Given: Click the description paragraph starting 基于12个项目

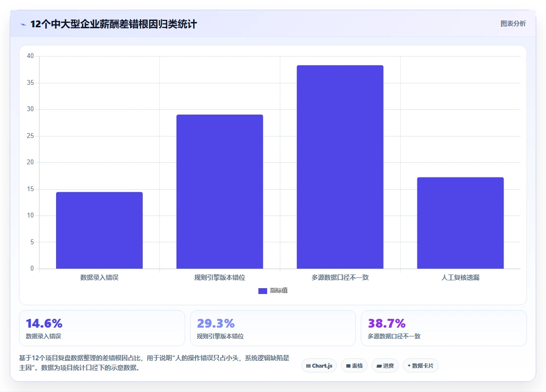Looking at the screenshot, I should [x=154, y=363].
